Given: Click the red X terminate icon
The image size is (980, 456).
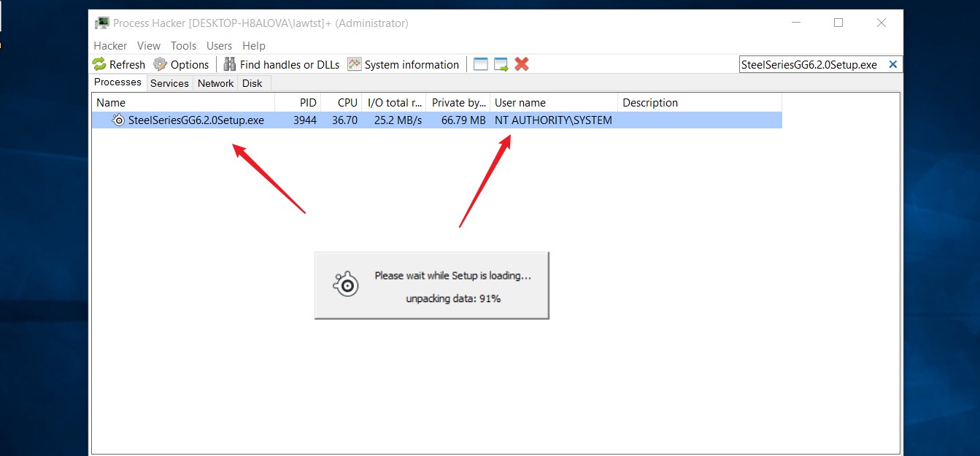Looking at the screenshot, I should coord(521,64).
